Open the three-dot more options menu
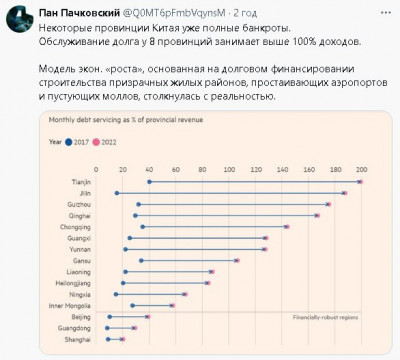Screen dimensions: 400x360 [386, 13]
